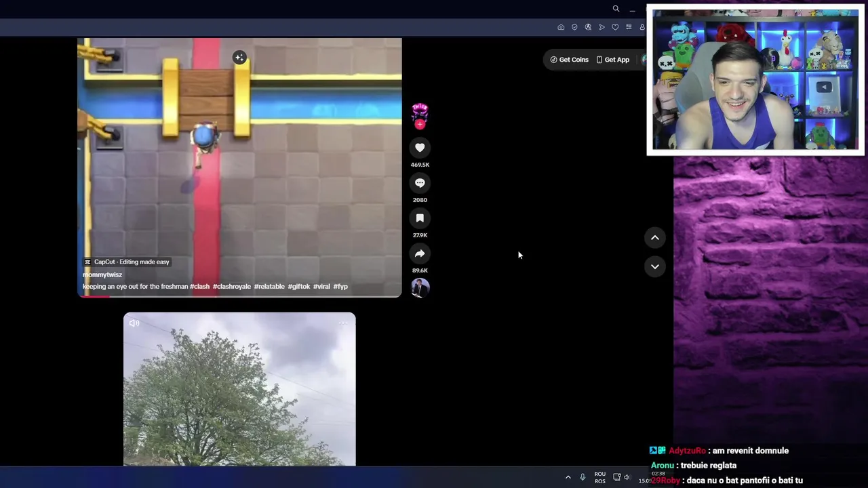This screenshot has width=868, height=488.
Task: Click the Get Coins button
Action: pos(569,60)
